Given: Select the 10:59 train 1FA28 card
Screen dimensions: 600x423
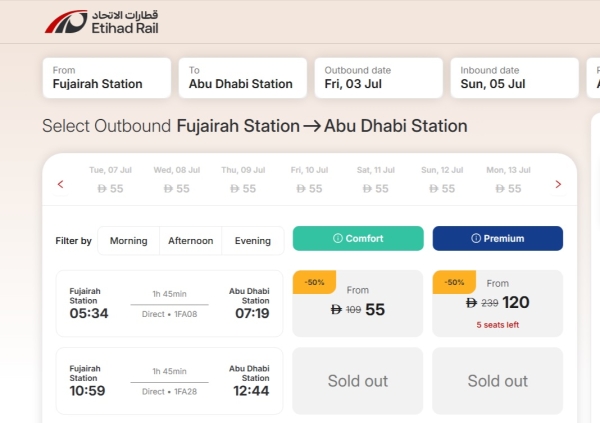Looking at the screenshot, I should (x=170, y=381).
